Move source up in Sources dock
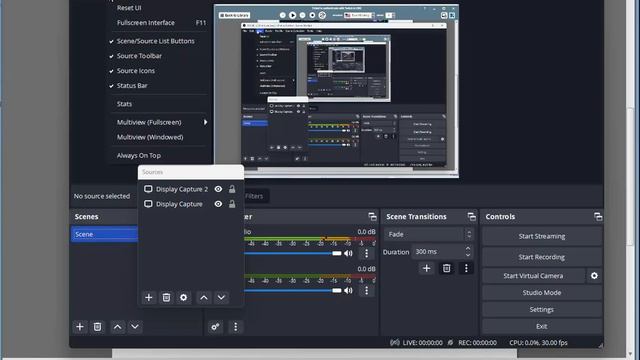 click(204, 297)
